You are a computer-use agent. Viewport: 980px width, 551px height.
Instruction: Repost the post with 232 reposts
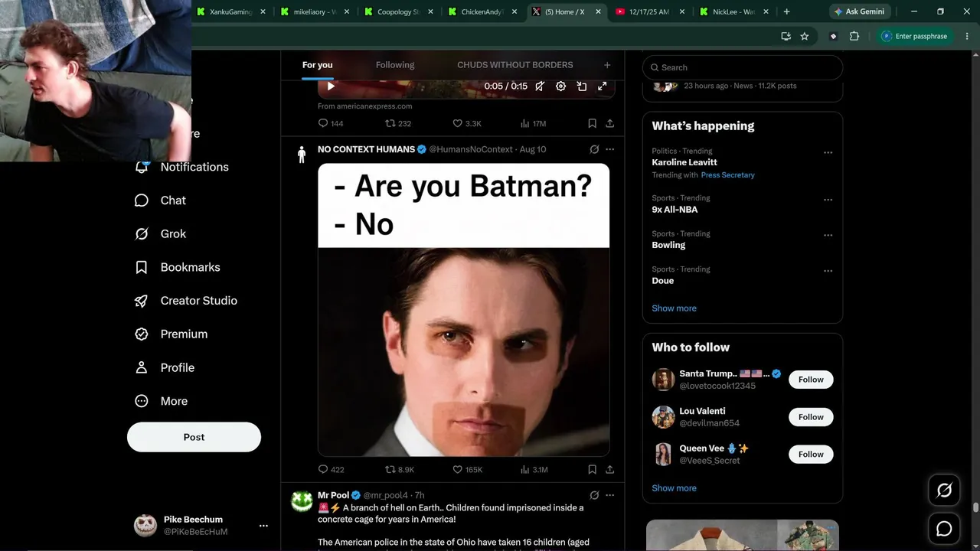click(398, 123)
